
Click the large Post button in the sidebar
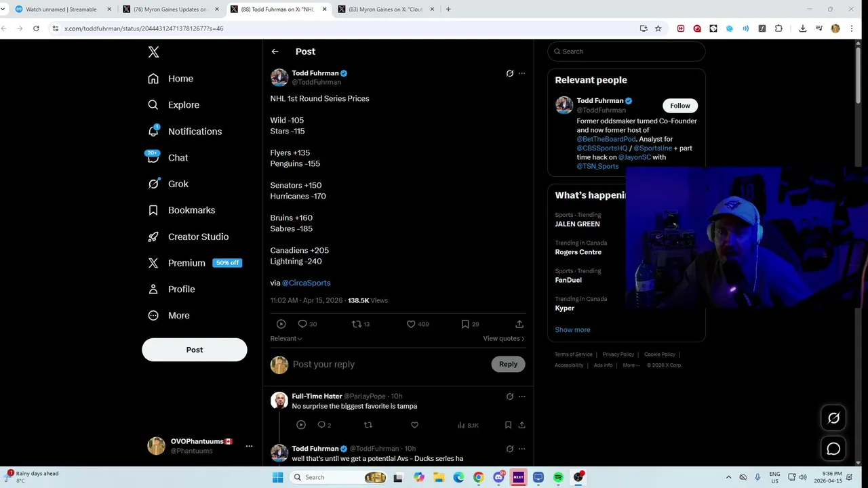point(195,350)
